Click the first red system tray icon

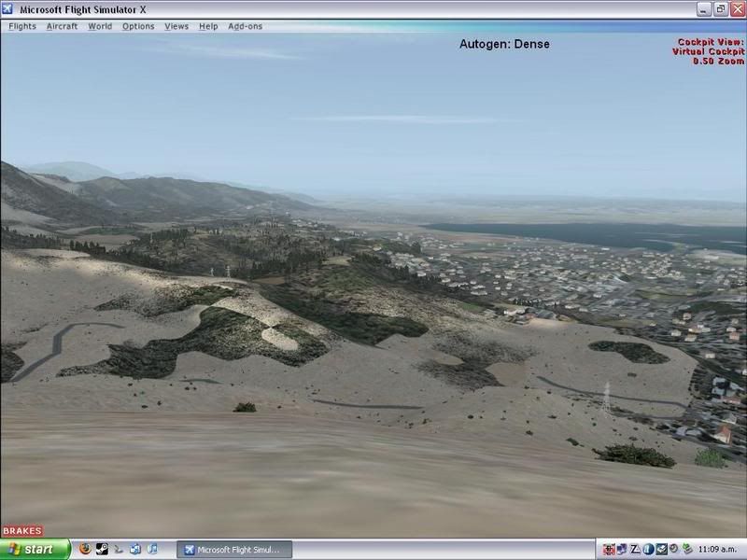pos(608,550)
